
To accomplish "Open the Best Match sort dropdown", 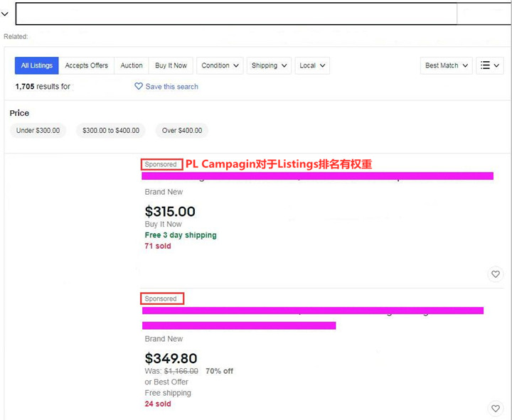I will (447, 65).
